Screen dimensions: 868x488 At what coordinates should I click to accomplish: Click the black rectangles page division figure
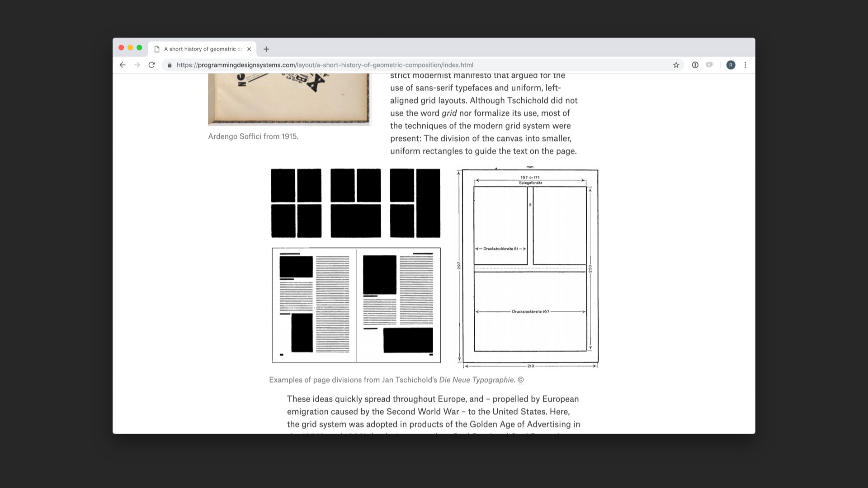[x=356, y=203]
